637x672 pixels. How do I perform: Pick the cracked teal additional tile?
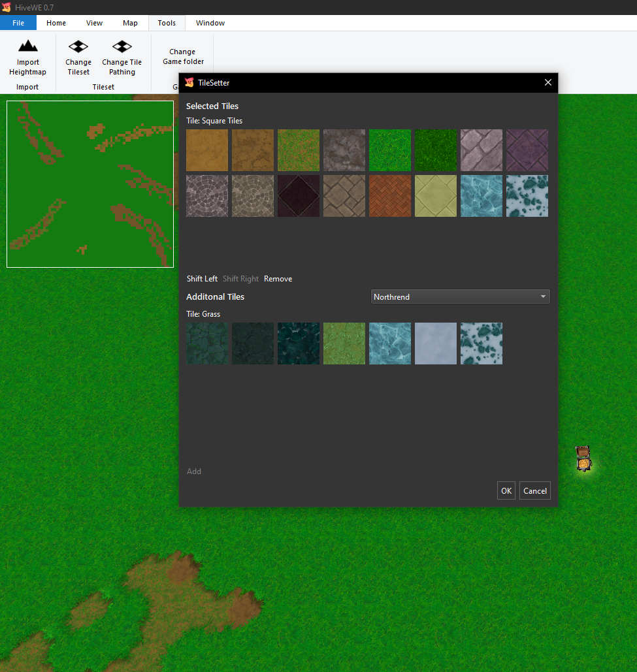pyautogui.click(x=207, y=344)
